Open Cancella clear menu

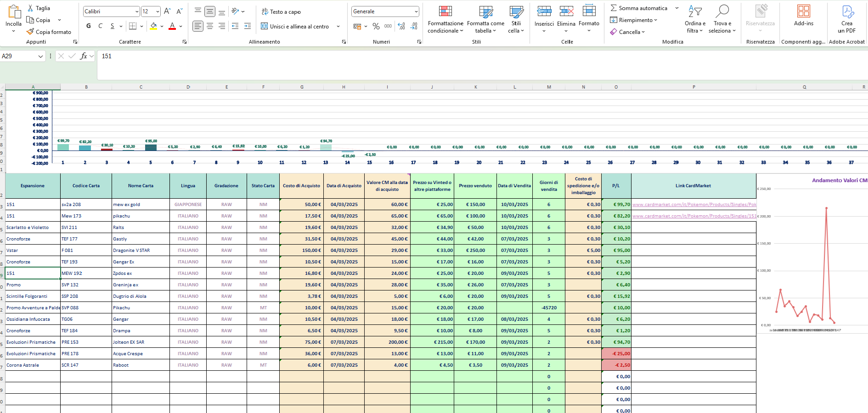click(627, 32)
